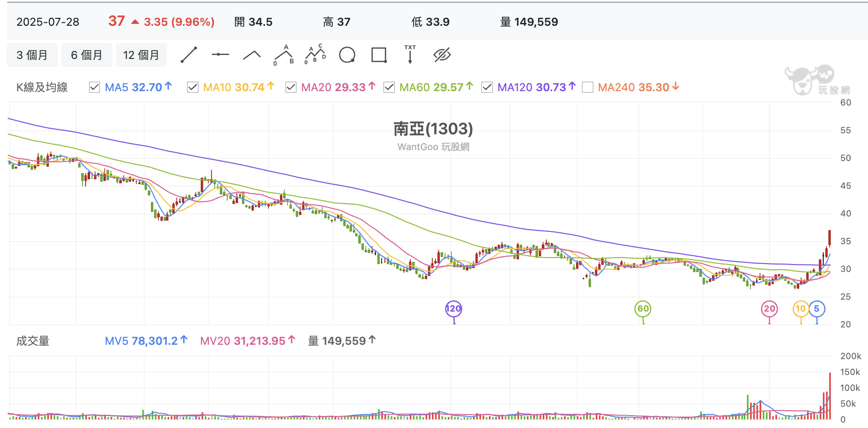Viewport: 868px width, 428px height.
Task: Select the rectangle drawing tool
Action: coord(379,55)
